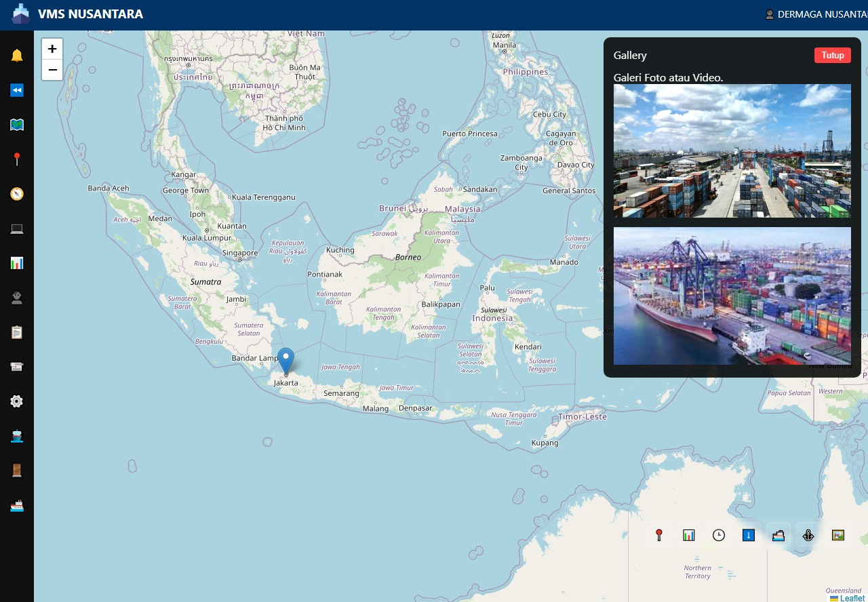Open the second port photo thumbnail
The height and width of the screenshot is (602, 868).
point(732,295)
